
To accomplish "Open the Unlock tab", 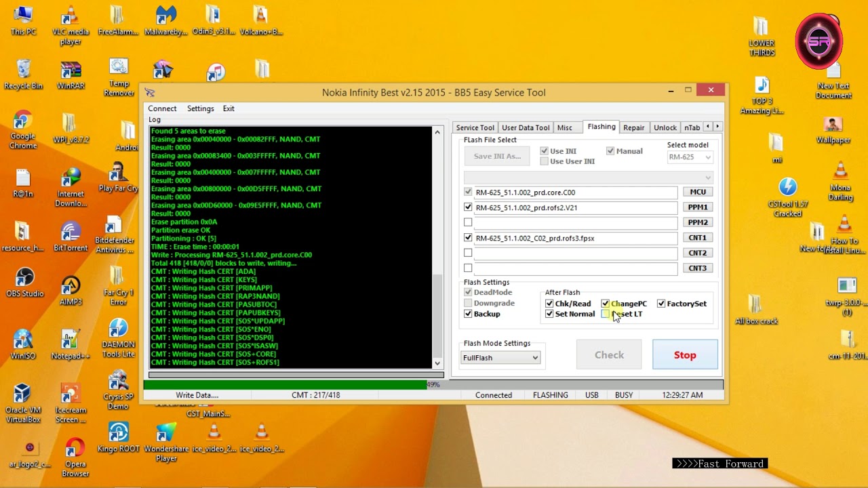I will (x=665, y=127).
